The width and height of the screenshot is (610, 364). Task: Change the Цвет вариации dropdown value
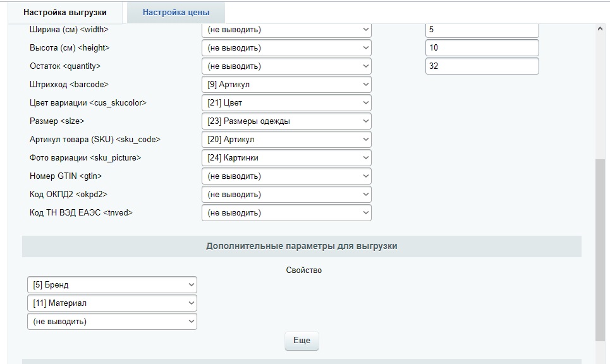(x=286, y=103)
